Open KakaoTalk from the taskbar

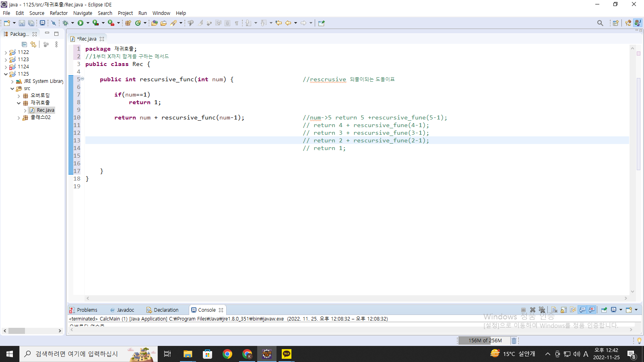click(x=287, y=354)
